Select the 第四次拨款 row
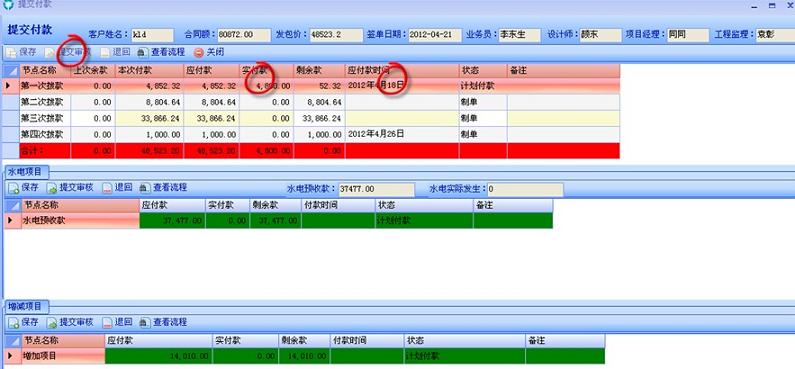 pos(311,134)
